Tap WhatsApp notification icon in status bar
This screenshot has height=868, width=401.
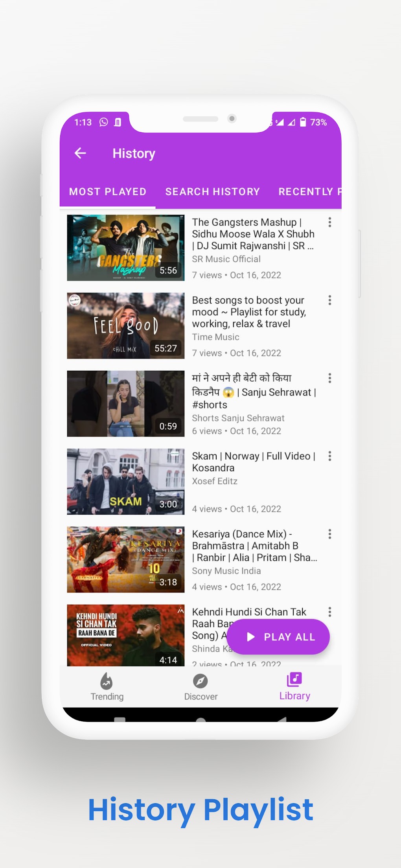pyautogui.click(x=103, y=122)
